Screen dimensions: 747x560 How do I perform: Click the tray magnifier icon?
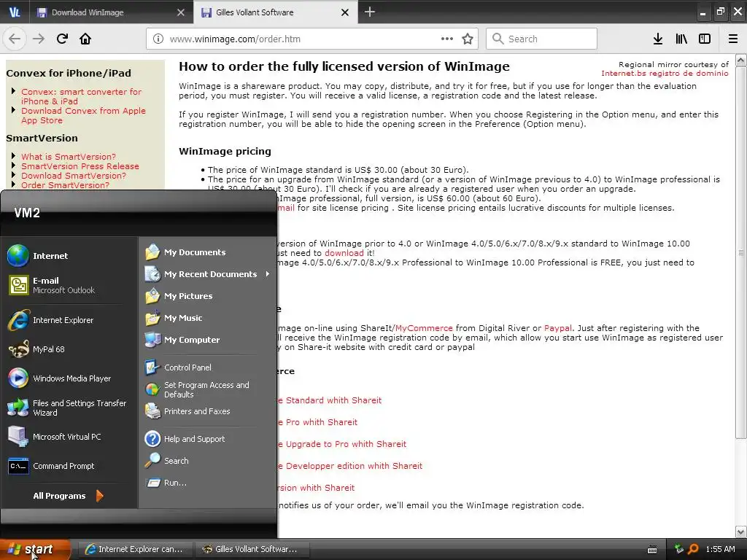[693, 549]
